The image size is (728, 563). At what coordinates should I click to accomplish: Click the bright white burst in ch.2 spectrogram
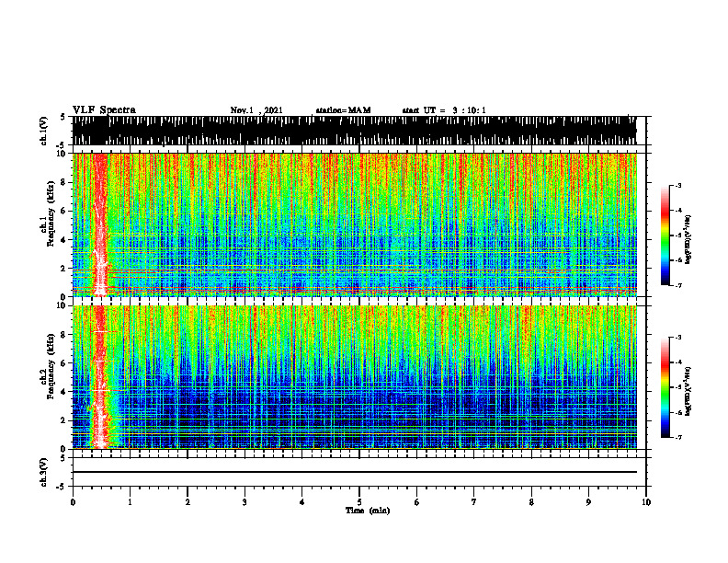click(100, 377)
